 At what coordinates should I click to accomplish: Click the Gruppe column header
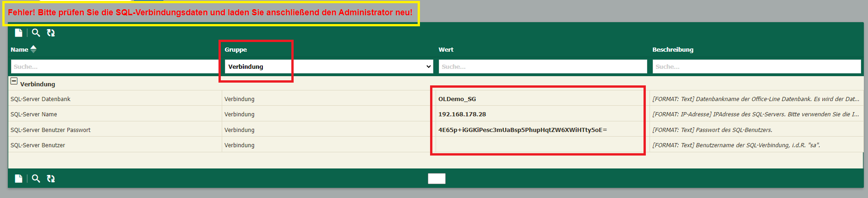236,50
